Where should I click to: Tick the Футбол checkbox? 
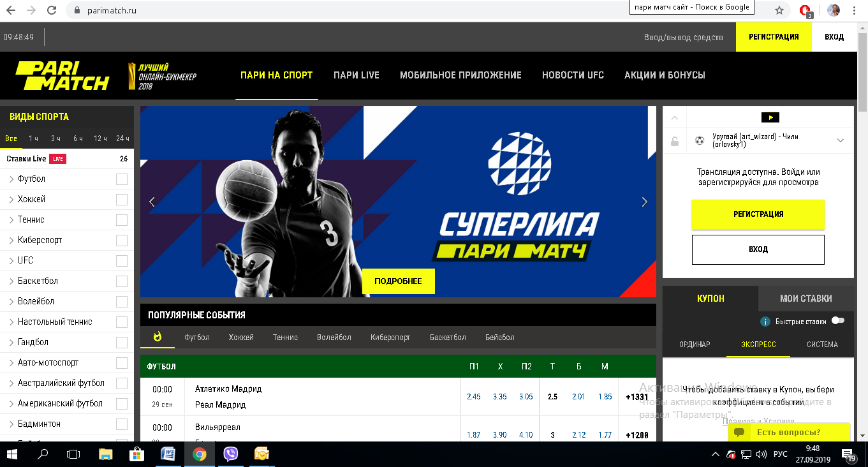(122, 179)
